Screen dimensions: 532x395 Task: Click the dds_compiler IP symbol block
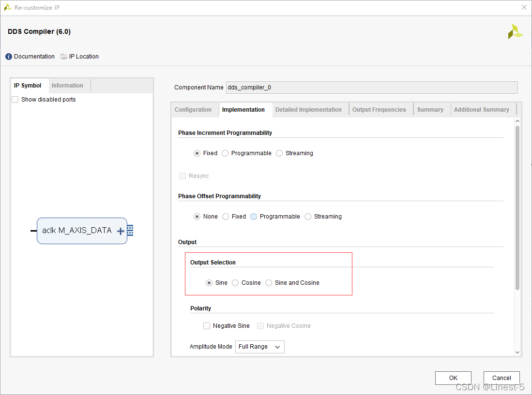tap(82, 231)
